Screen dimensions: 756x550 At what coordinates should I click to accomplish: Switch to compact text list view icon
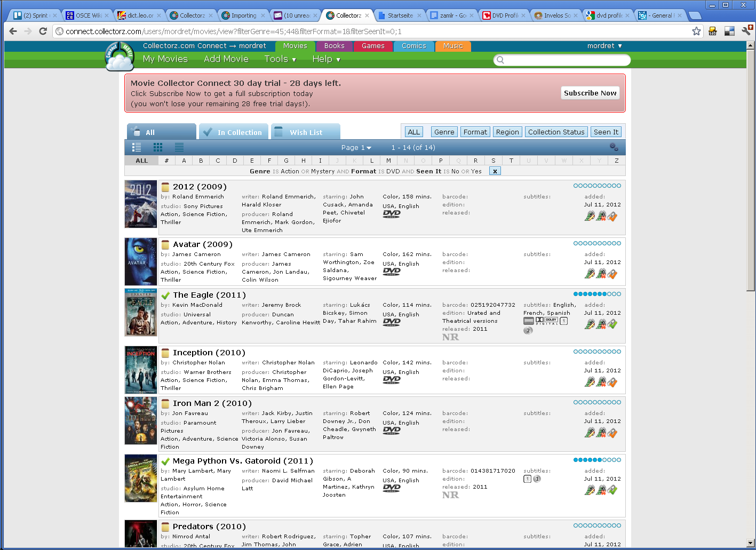click(x=179, y=147)
